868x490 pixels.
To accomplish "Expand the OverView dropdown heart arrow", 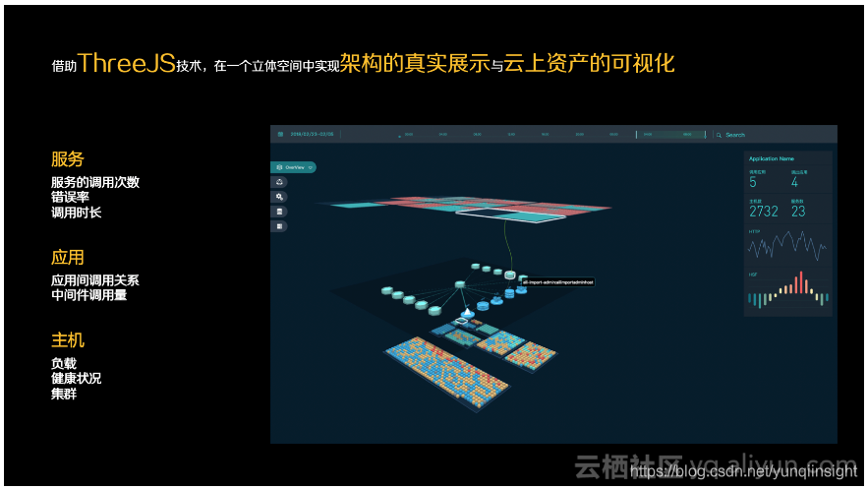I will point(311,167).
